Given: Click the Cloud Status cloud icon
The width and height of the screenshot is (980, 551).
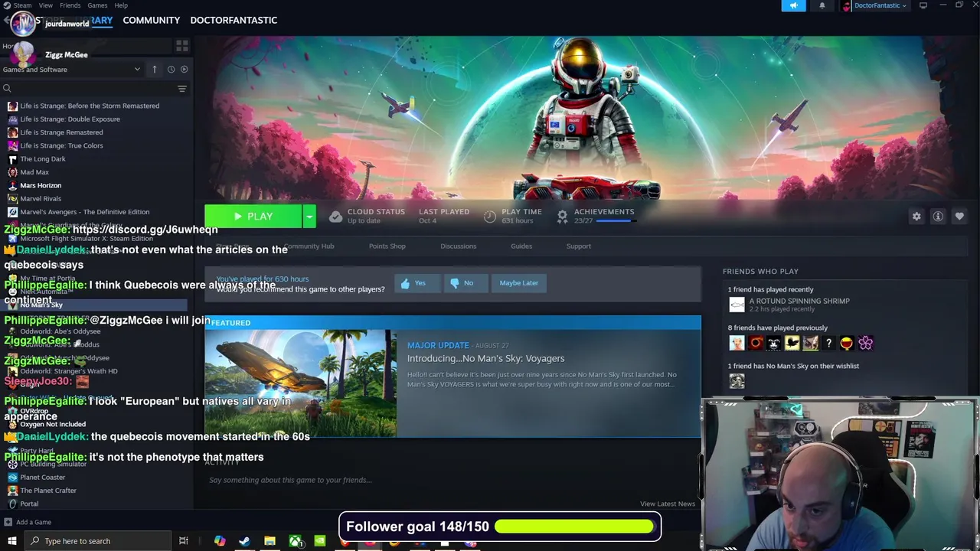Looking at the screenshot, I should click(x=335, y=217).
